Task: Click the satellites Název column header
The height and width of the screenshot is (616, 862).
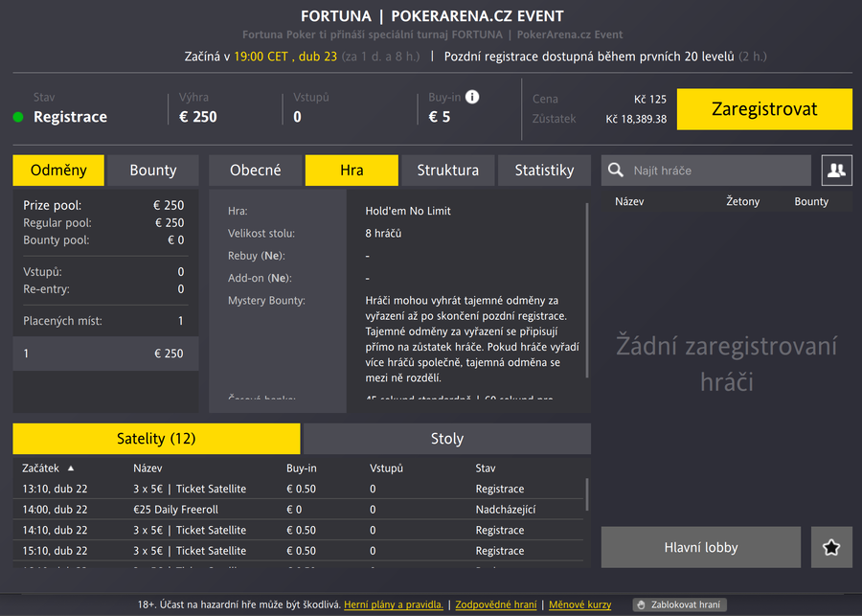Action: click(147, 468)
